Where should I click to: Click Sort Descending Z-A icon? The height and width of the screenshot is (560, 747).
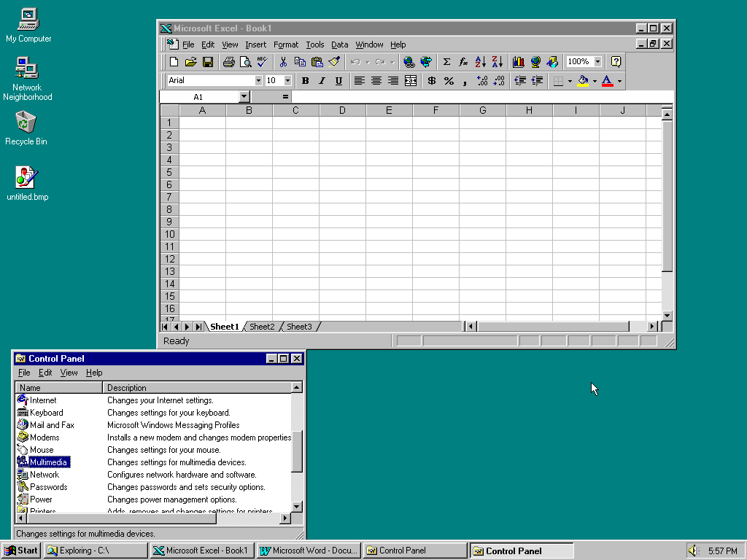pos(498,62)
